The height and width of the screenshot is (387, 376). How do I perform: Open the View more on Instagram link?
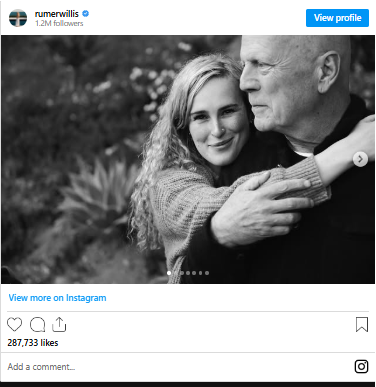[57, 298]
